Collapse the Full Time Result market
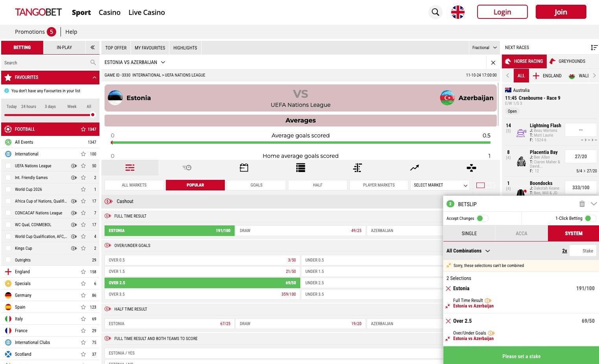 point(130,216)
